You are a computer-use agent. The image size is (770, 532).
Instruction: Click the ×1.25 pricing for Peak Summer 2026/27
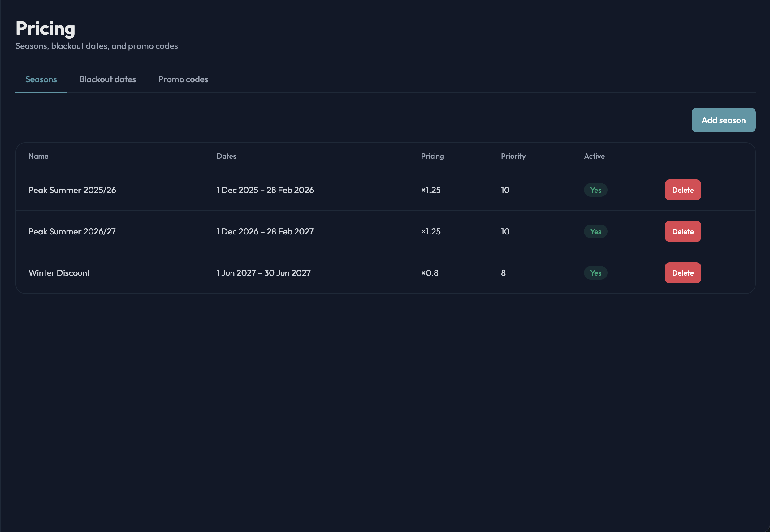click(x=430, y=231)
